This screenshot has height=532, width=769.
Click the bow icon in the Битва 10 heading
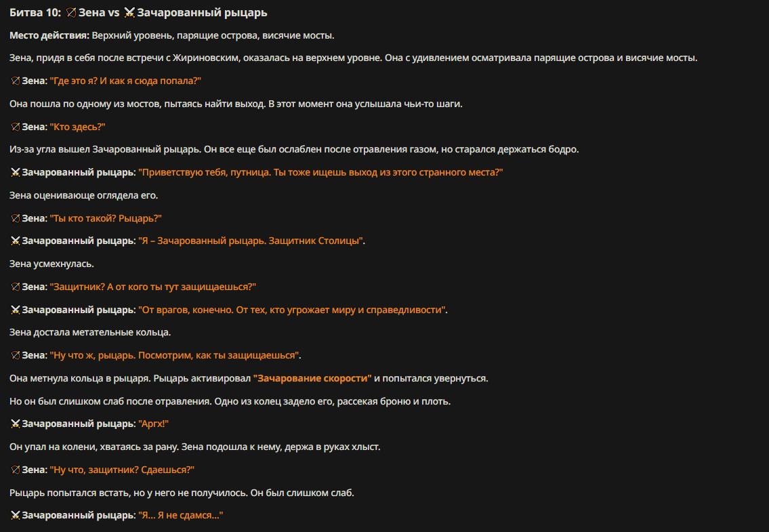(x=71, y=13)
